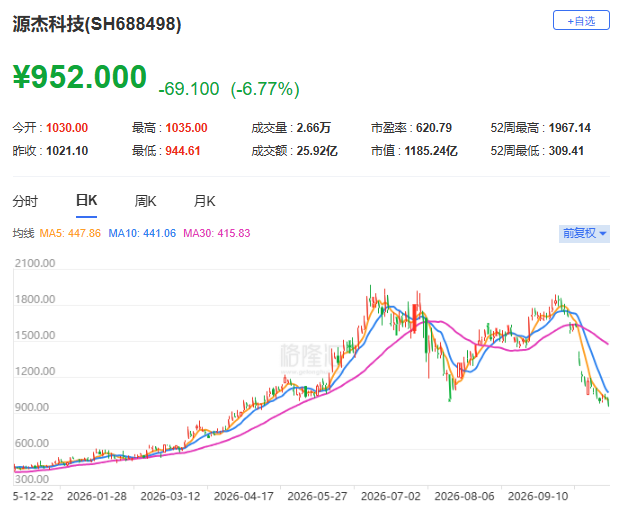Viewport: 622px width, 507px height.
Task: Click the stock title 源杰科技(SH688498)
Action: [97, 24]
